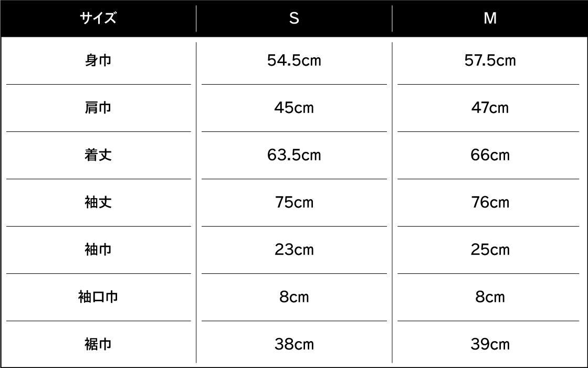The image size is (588, 368).
Task: Select the 39cm cell
Action: 490,344
